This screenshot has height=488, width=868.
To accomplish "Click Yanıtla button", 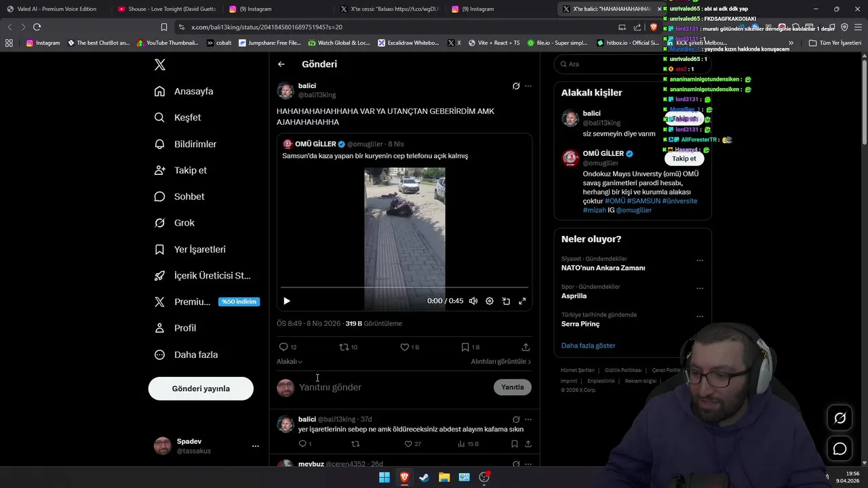I will (513, 387).
